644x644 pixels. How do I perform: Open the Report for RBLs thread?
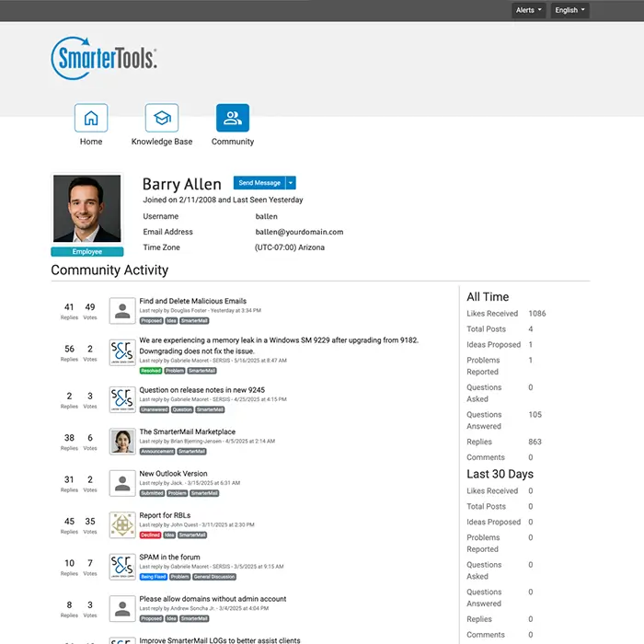(165, 515)
